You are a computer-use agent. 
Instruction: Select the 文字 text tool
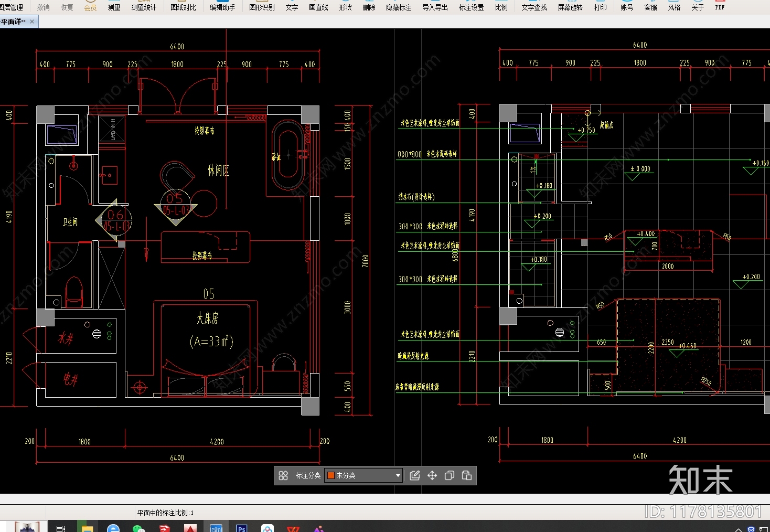[x=292, y=7]
